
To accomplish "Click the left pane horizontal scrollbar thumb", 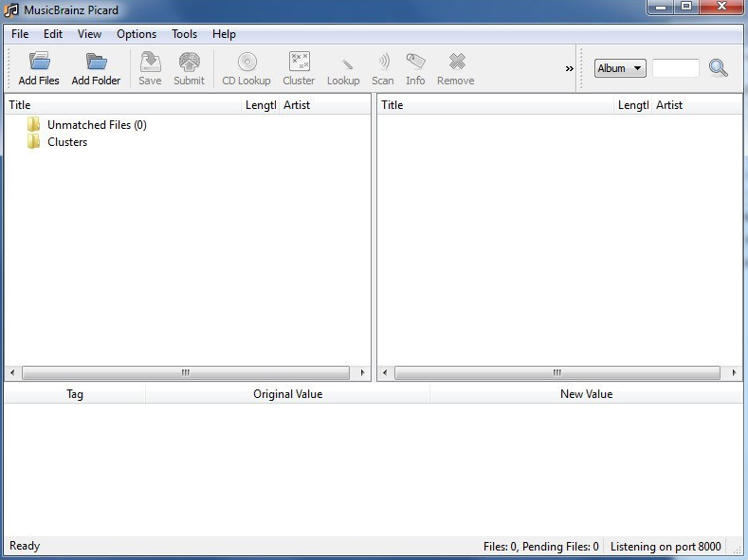I will (186, 372).
